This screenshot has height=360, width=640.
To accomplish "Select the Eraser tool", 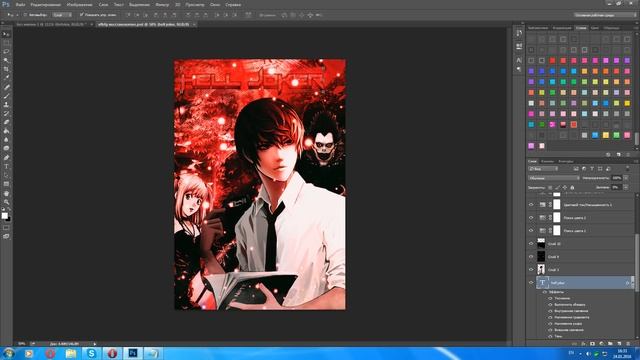I will click(x=6, y=122).
